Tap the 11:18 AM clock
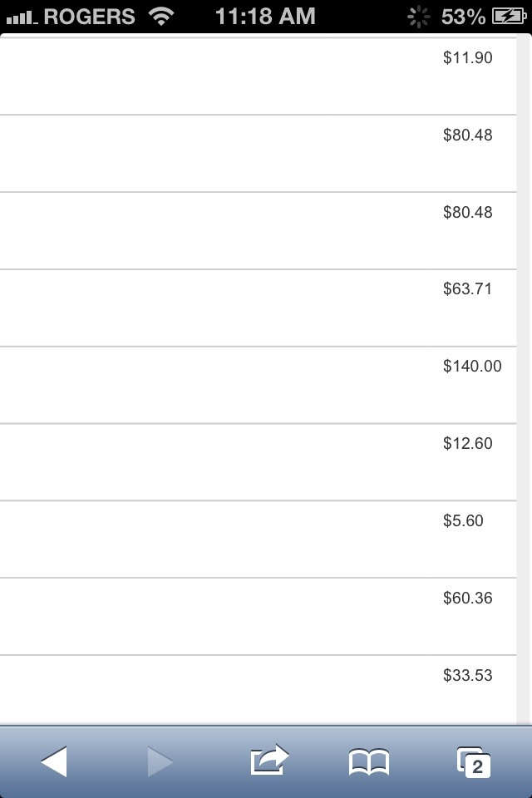532x798 pixels. (x=265, y=17)
